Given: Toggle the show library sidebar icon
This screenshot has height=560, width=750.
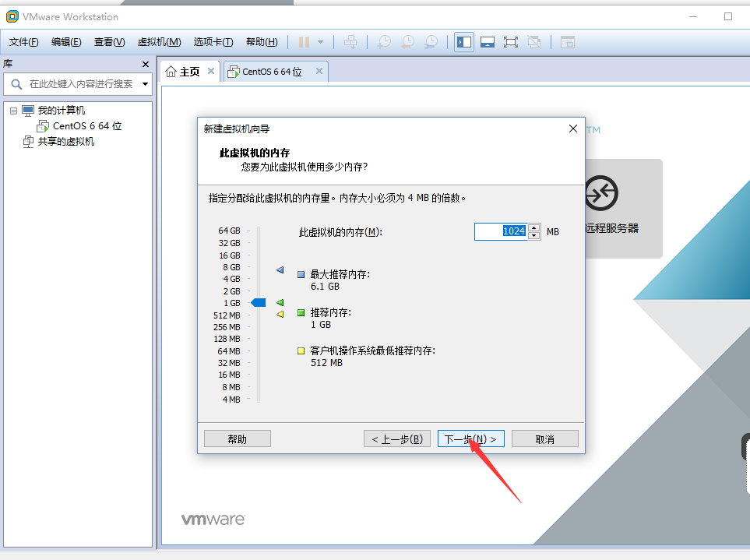Looking at the screenshot, I should tap(464, 42).
